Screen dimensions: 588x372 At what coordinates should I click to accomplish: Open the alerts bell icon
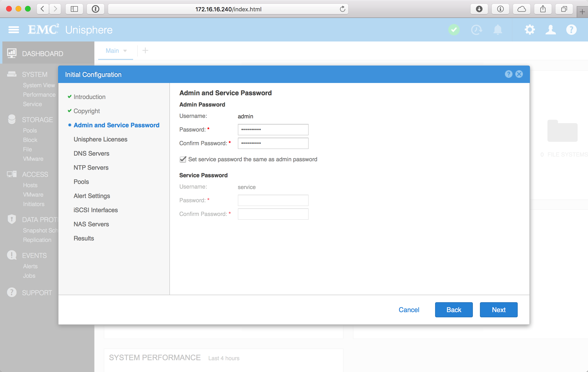tap(498, 30)
